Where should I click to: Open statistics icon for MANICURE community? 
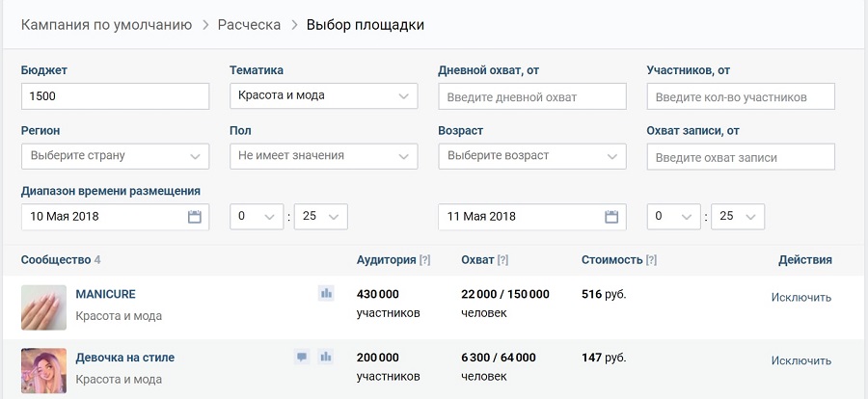point(326,293)
